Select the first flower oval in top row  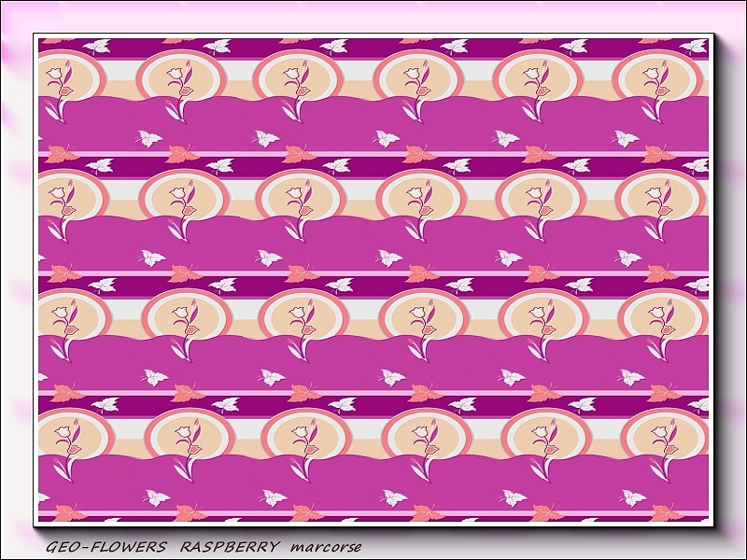click(x=62, y=77)
